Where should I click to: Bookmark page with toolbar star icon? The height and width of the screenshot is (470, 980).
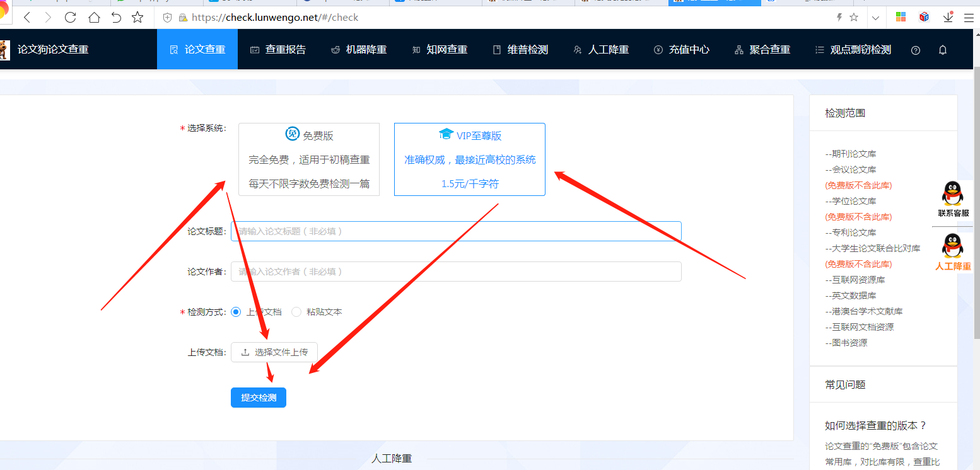point(137,18)
